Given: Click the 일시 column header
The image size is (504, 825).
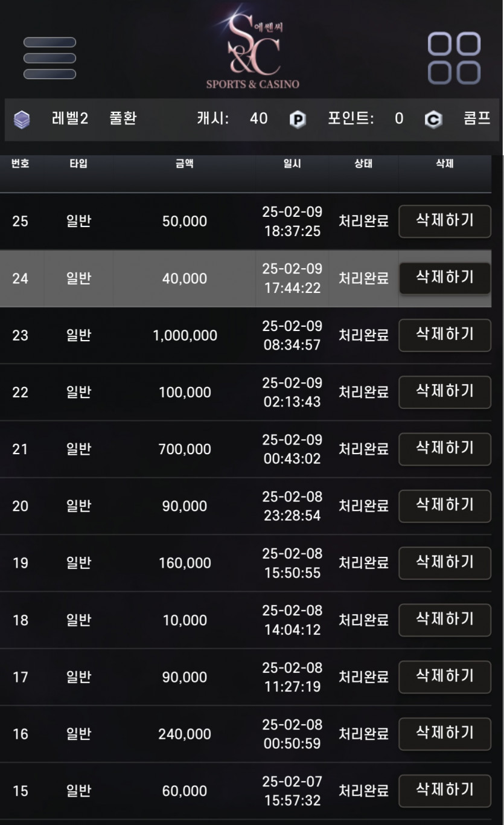Looking at the screenshot, I should [x=292, y=164].
